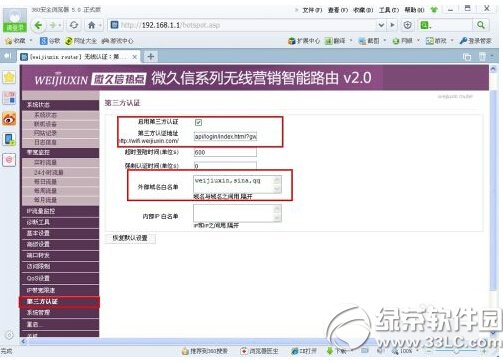Toggle the 启用第三方认证 checkbox
The height and width of the screenshot is (362, 503).
tap(198, 122)
